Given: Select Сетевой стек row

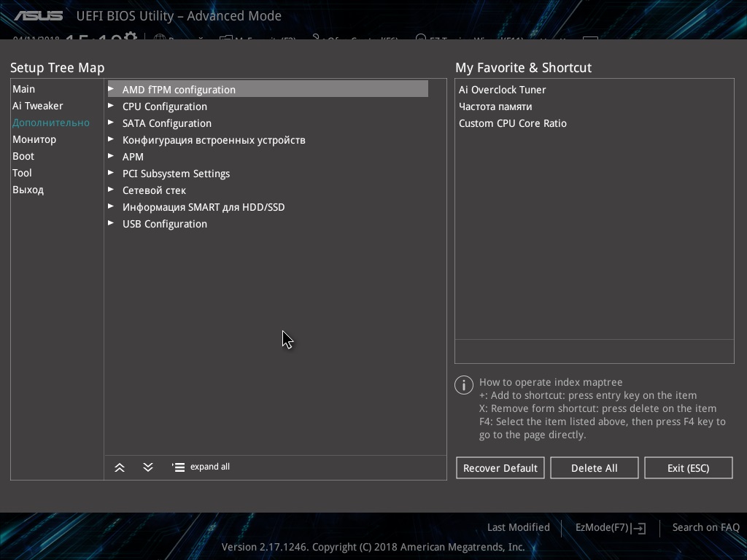Looking at the screenshot, I should point(268,190).
